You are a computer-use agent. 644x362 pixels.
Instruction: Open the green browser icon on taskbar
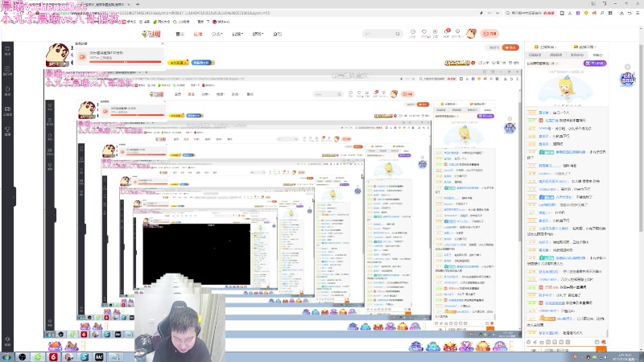click(x=38, y=357)
